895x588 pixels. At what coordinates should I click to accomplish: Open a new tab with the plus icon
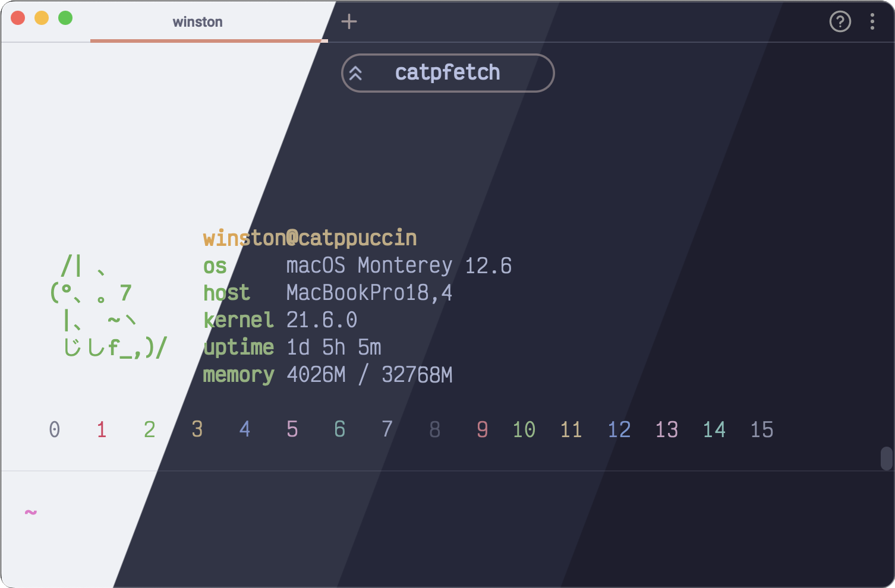pyautogui.click(x=349, y=22)
